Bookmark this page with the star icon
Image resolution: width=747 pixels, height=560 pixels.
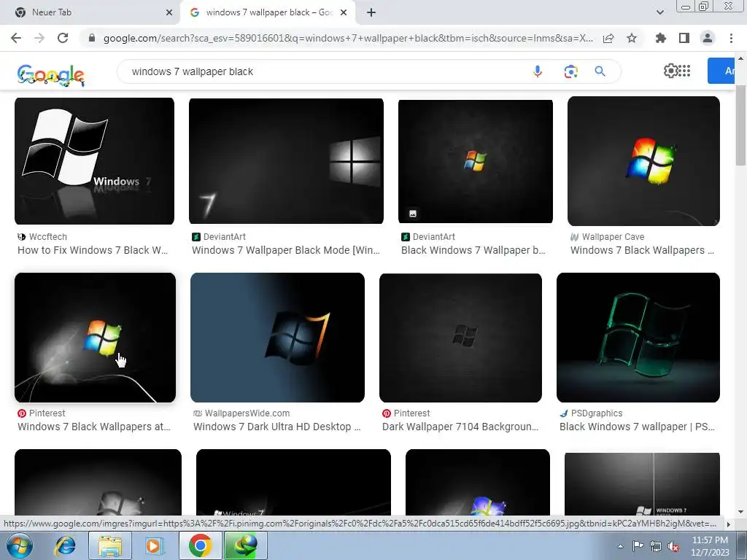pyautogui.click(x=632, y=38)
